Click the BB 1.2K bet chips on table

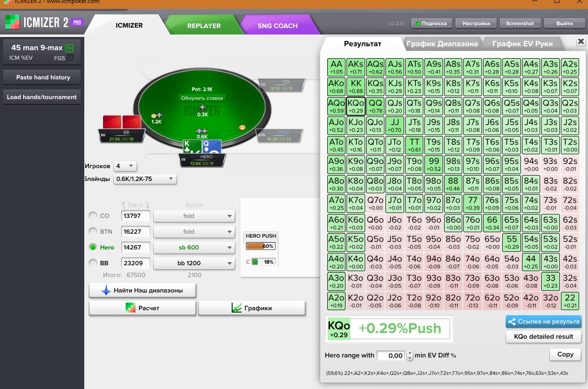coord(156,115)
